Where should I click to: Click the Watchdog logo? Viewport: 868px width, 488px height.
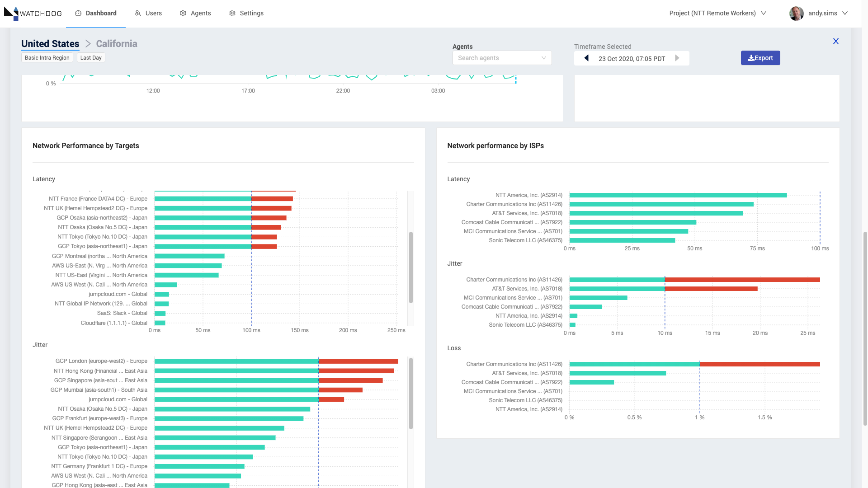(33, 13)
